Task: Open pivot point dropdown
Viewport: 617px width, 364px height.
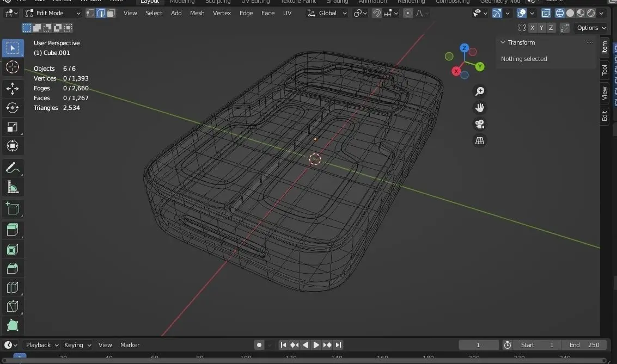Action: point(360,14)
